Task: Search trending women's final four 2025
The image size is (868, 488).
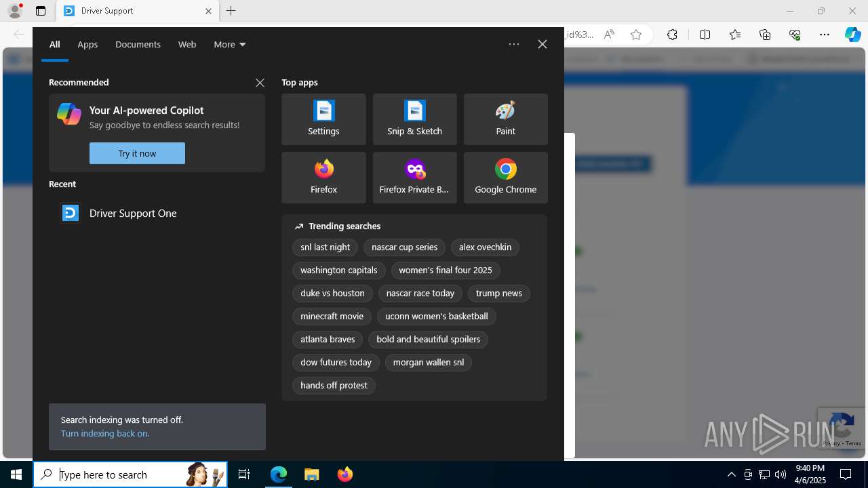Action: (446, 270)
